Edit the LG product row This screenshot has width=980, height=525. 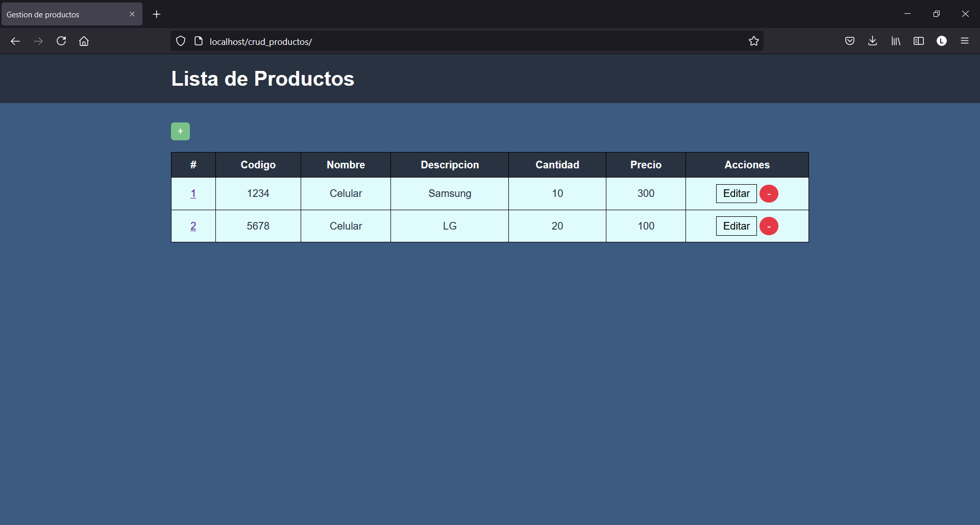736,226
